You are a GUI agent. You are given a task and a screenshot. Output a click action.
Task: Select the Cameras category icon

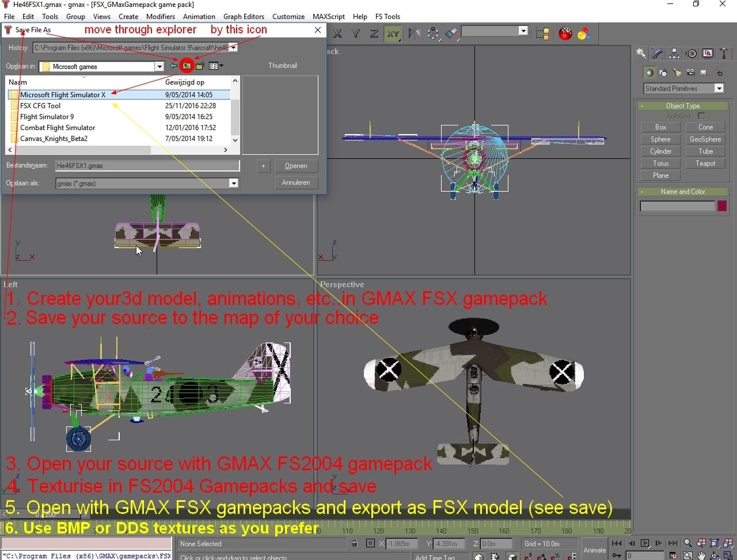click(x=690, y=73)
